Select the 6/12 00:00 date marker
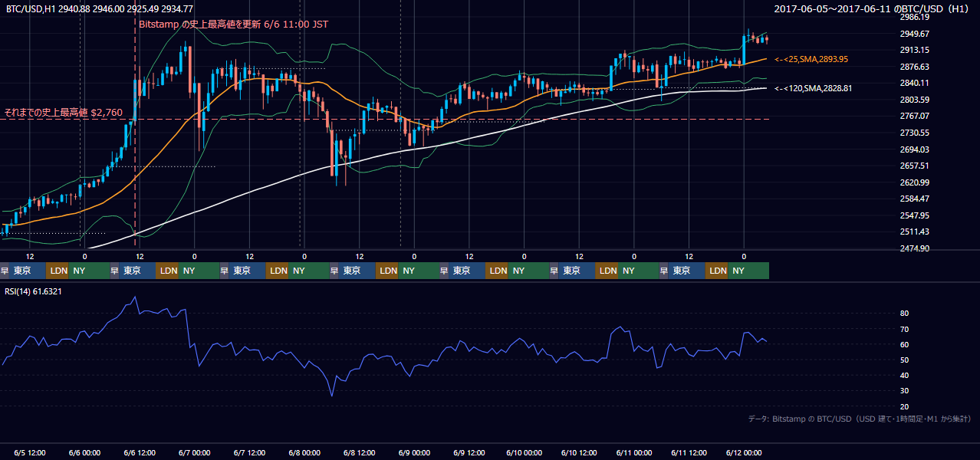 pyautogui.click(x=743, y=452)
